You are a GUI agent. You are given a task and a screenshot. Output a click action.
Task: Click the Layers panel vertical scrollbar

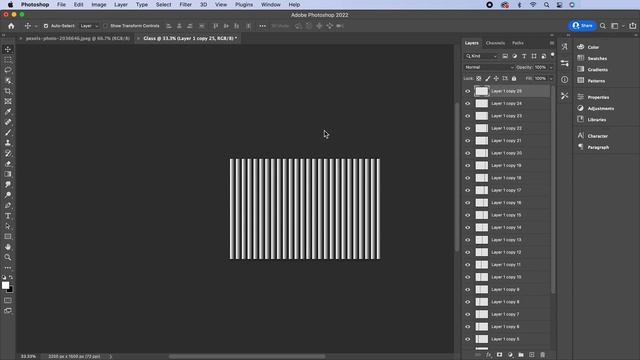pyautogui.click(x=553, y=190)
